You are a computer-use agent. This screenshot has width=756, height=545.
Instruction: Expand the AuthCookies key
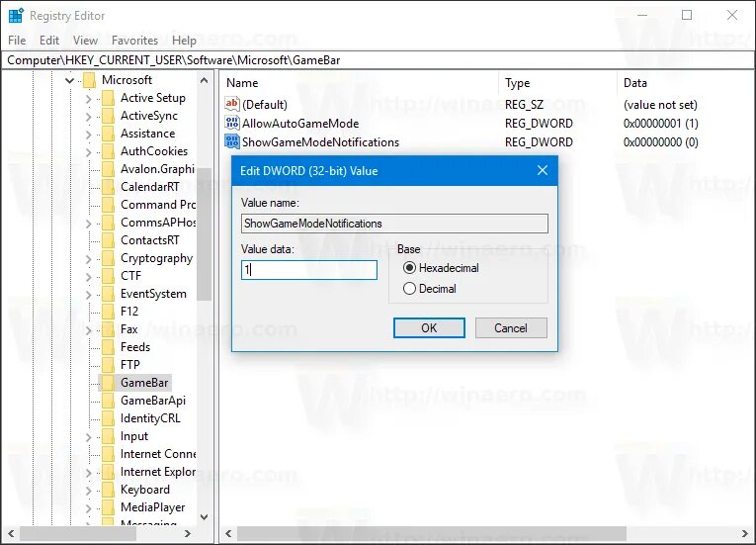(88, 152)
